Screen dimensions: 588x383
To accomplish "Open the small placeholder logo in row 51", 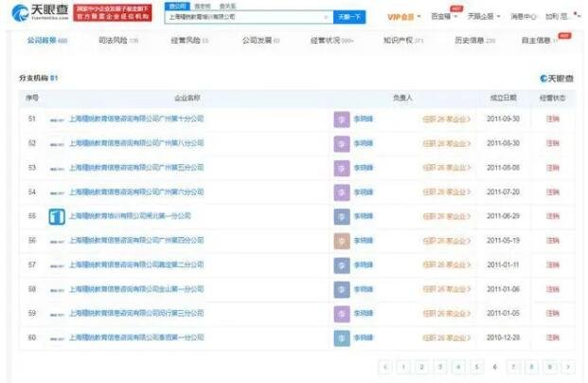I will [57, 120].
